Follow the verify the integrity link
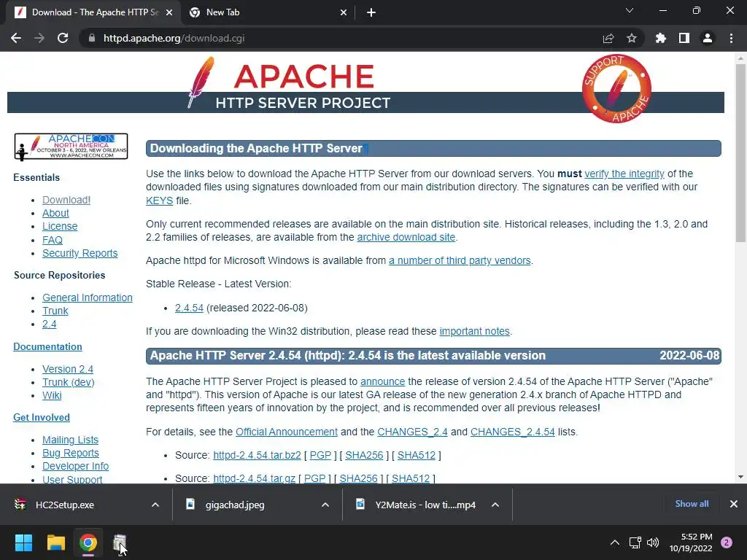The image size is (747, 560). pyautogui.click(x=624, y=174)
